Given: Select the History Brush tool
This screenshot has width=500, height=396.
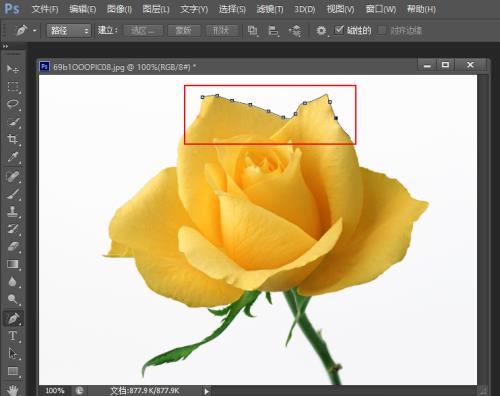Looking at the screenshot, I should click(13, 229).
